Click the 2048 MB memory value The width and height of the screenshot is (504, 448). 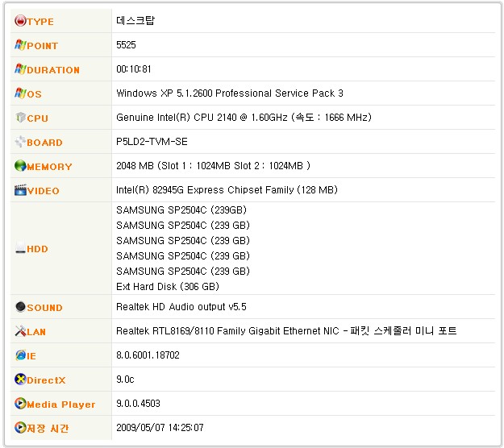click(213, 166)
